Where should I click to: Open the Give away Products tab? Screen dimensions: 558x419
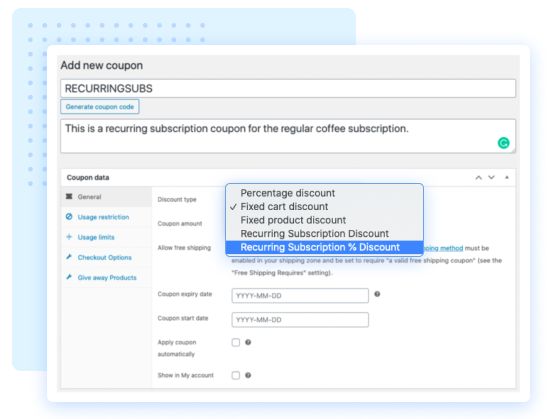pos(106,277)
